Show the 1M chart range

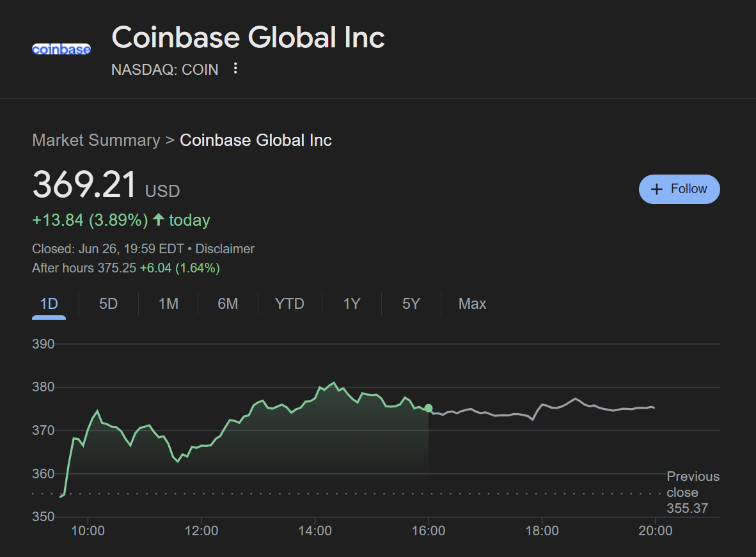point(168,304)
